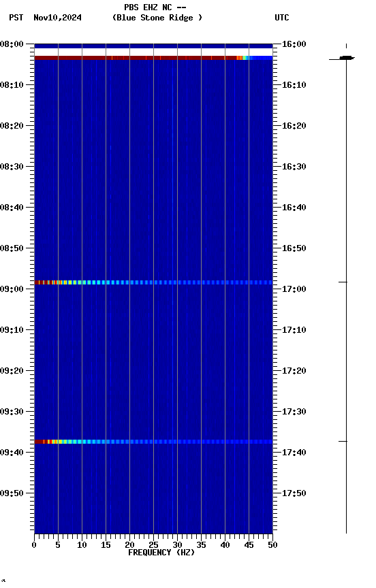Click the 17:10 UTC time label

[294, 330]
